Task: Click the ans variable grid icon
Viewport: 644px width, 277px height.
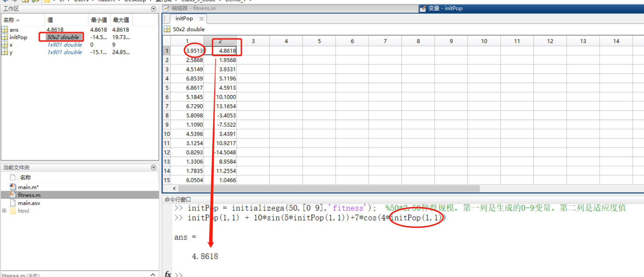Action: 5,30
